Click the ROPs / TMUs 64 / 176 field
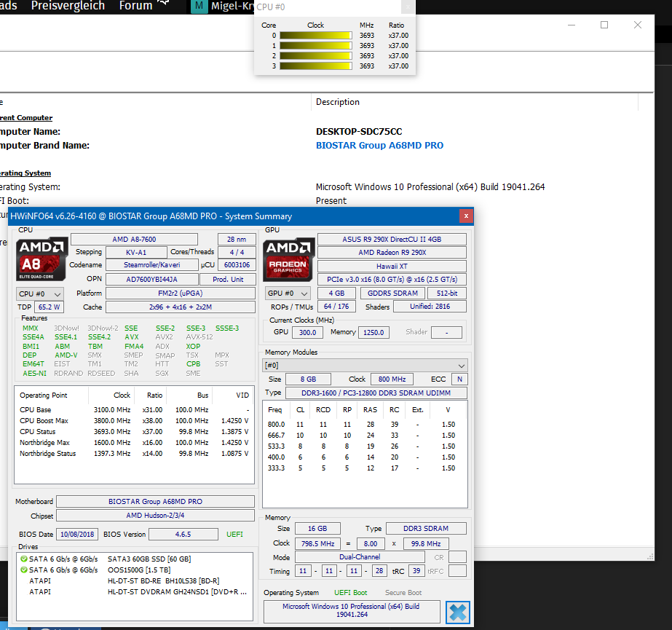Screen dimensions: 672x630 click(x=336, y=307)
